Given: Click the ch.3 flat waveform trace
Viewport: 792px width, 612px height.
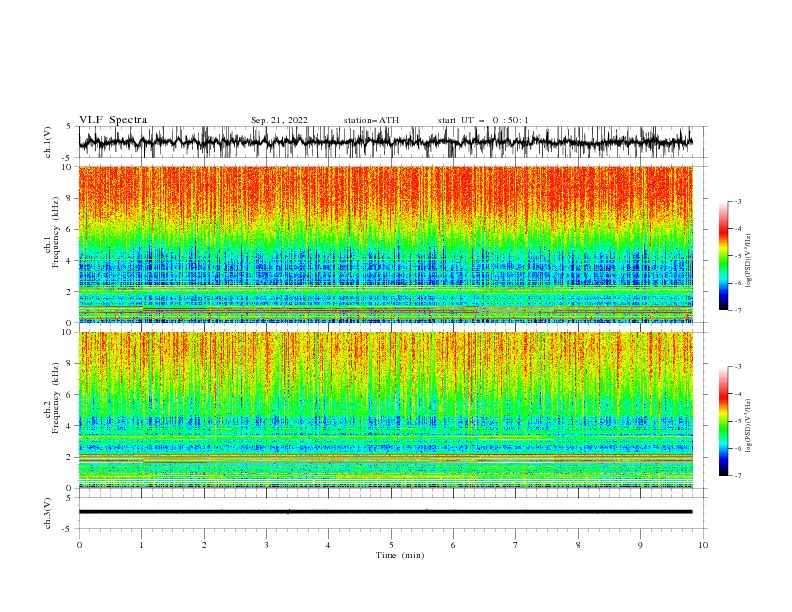Looking at the screenshot, I should click(385, 512).
